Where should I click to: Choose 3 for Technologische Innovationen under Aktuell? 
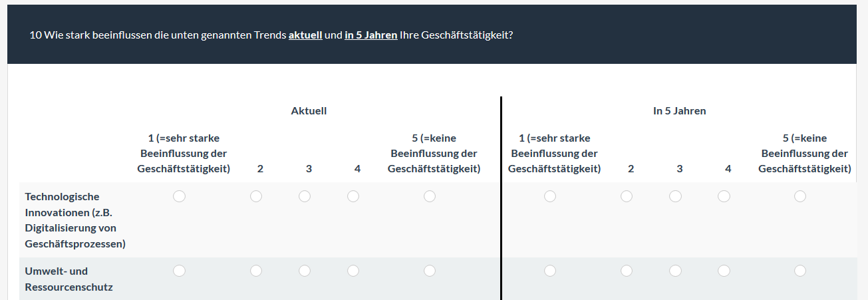(305, 196)
